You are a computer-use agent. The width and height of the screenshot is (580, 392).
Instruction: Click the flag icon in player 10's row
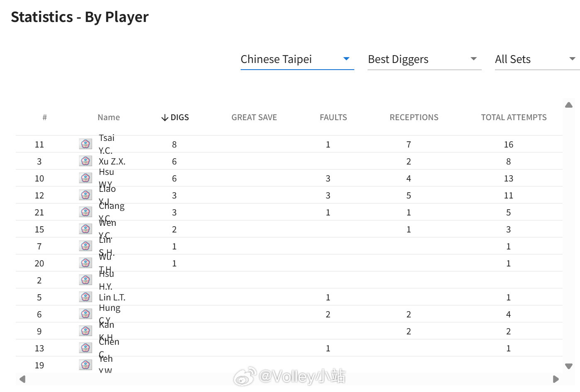click(x=85, y=178)
